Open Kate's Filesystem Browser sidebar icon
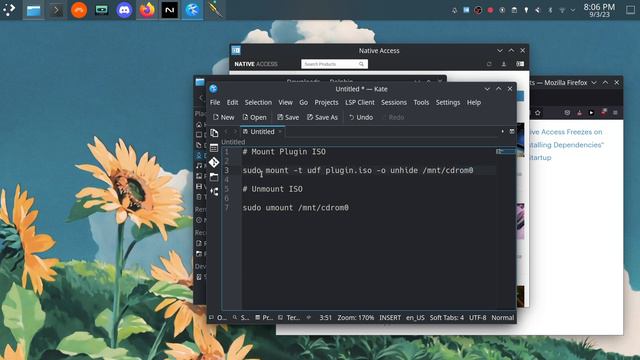Viewport: 640px width, 360px height. pyautogui.click(x=214, y=177)
